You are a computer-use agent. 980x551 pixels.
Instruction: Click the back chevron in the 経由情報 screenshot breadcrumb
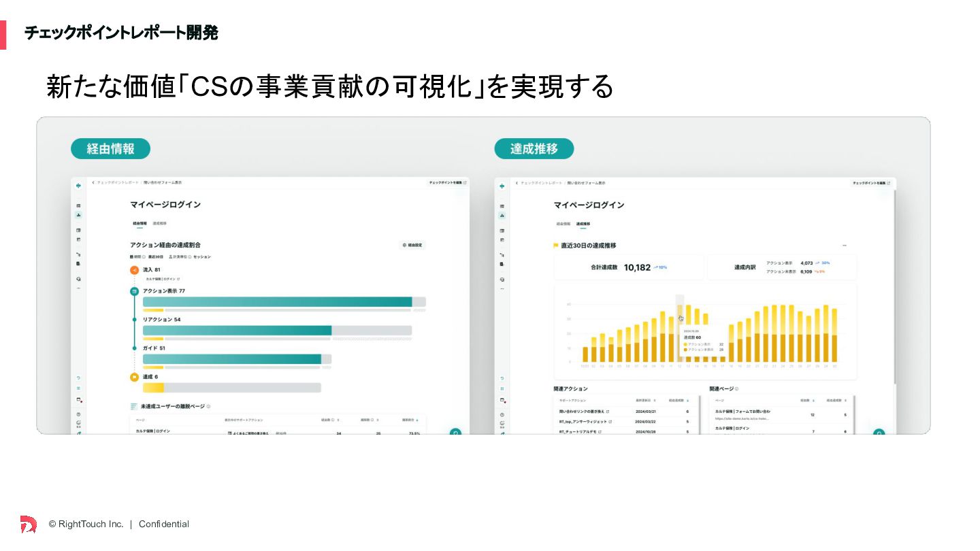click(x=93, y=182)
